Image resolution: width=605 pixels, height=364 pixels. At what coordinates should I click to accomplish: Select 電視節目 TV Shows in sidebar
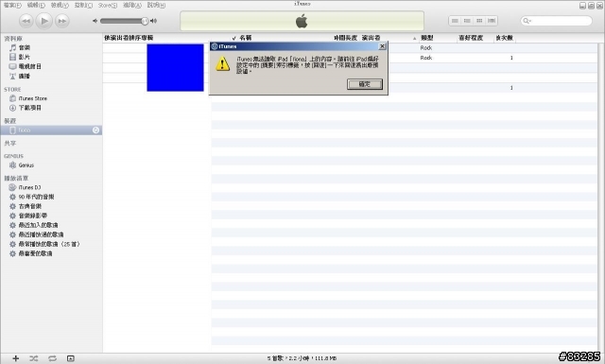coord(29,66)
